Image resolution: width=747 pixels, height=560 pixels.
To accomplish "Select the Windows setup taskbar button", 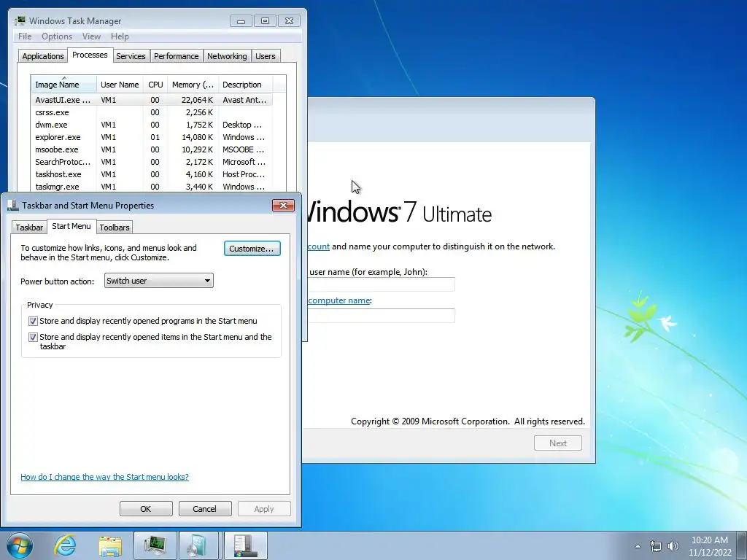I will (x=198, y=545).
